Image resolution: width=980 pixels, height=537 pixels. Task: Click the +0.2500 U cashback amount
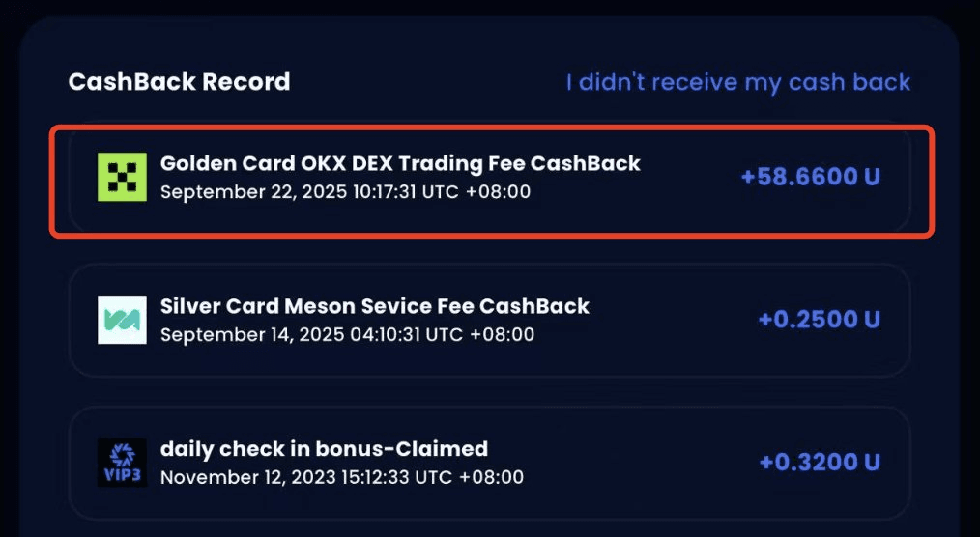coord(819,320)
